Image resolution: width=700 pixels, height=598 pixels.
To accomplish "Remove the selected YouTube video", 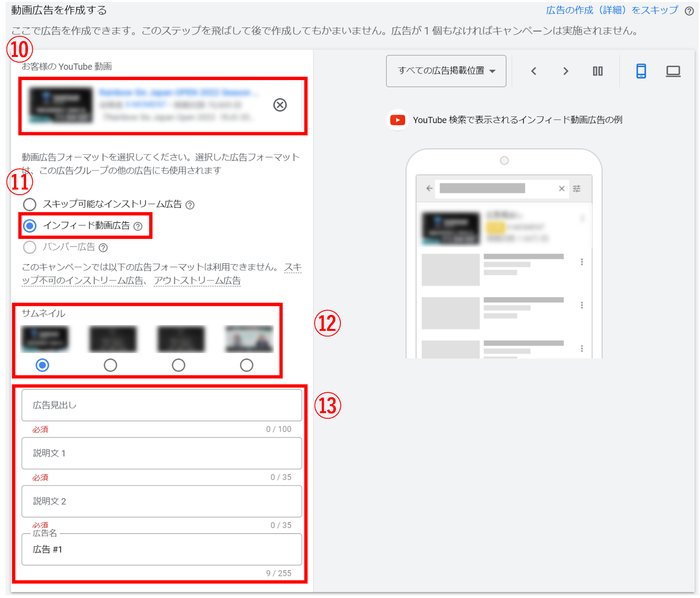I will coord(280,105).
